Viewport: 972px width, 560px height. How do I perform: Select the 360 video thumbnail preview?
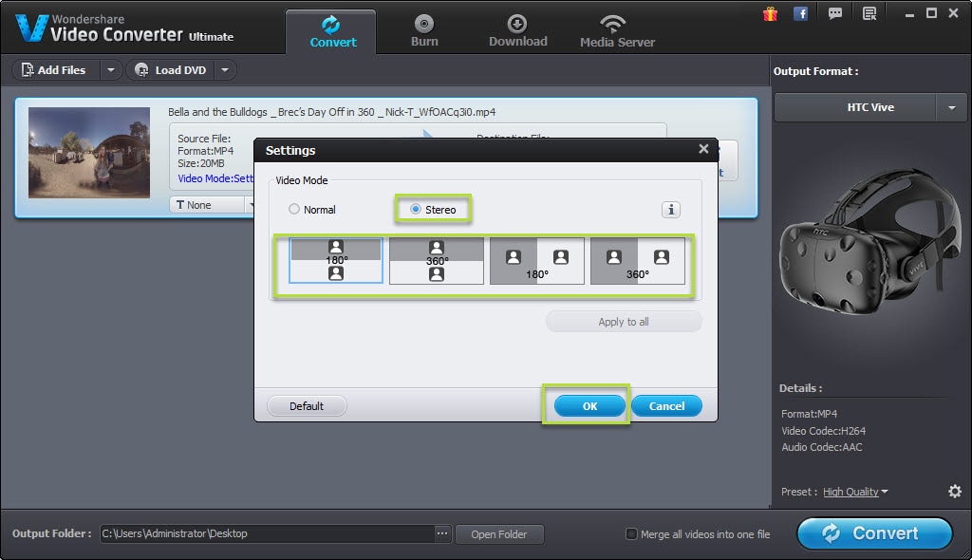click(88, 153)
